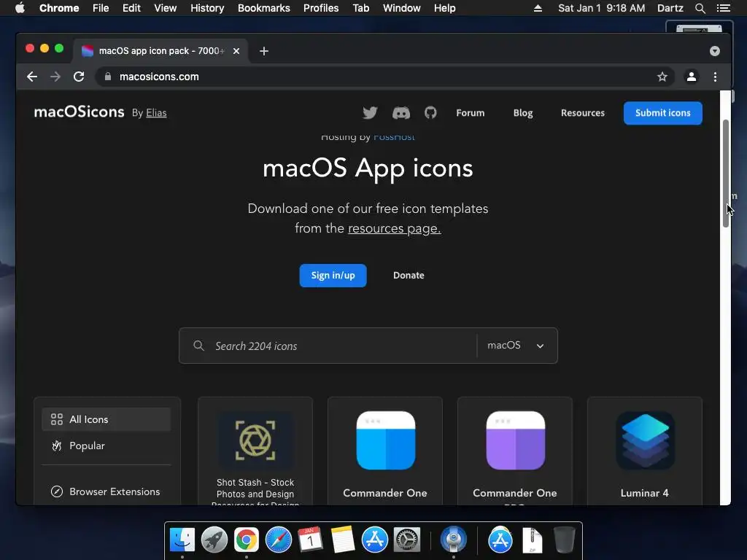Reload the macosicons.com page
The height and width of the screenshot is (560, 747).
[x=79, y=77]
